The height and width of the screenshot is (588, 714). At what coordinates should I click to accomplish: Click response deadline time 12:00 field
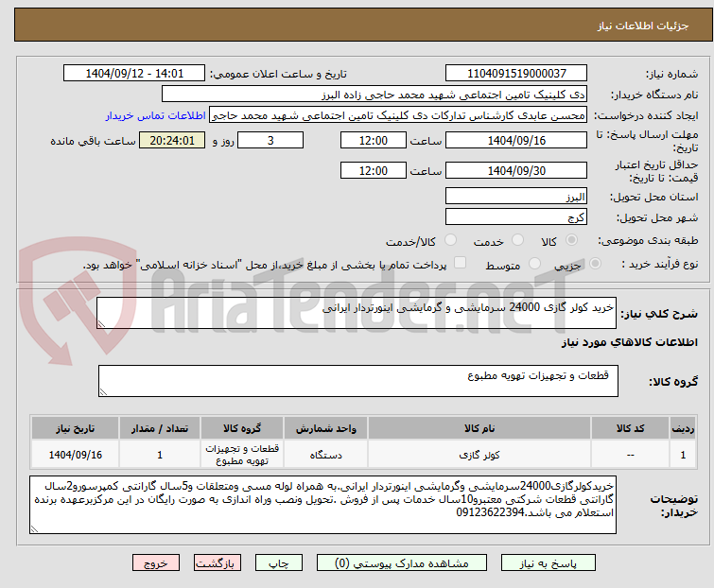coord(374,140)
